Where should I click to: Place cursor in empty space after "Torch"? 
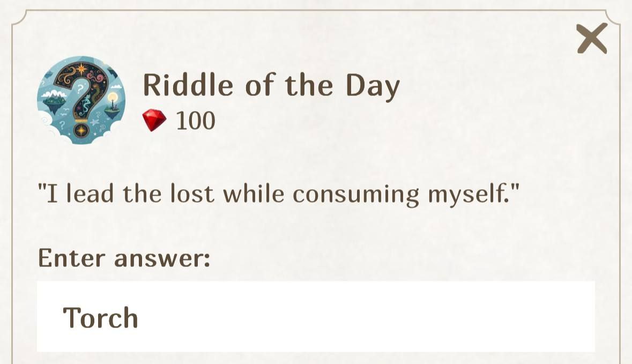coord(375,316)
